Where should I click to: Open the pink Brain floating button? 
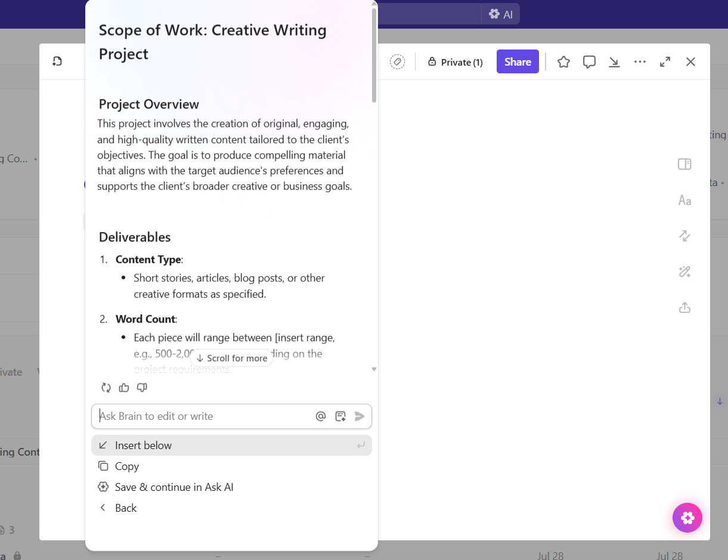coord(687,518)
